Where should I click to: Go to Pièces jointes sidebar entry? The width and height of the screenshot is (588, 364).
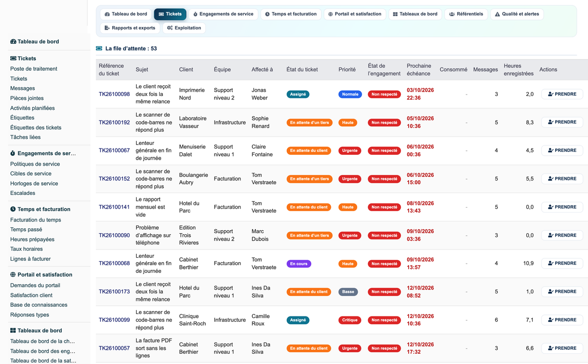click(27, 98)
